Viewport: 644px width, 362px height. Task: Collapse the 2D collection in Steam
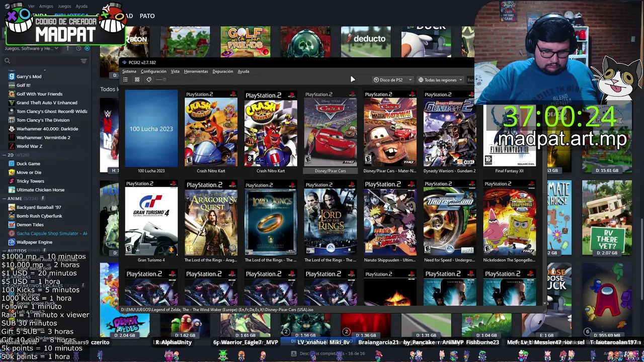click(4, 155)
